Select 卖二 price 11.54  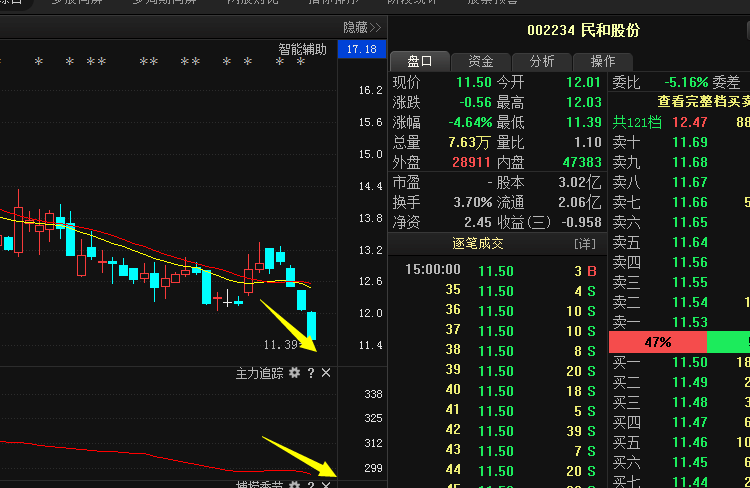point(690,302)
